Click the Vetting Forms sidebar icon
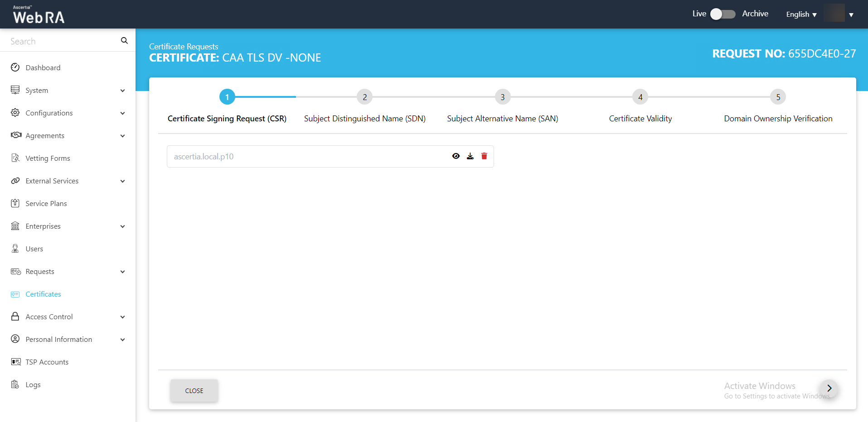868x422 pixels. (x=15, y=158)
